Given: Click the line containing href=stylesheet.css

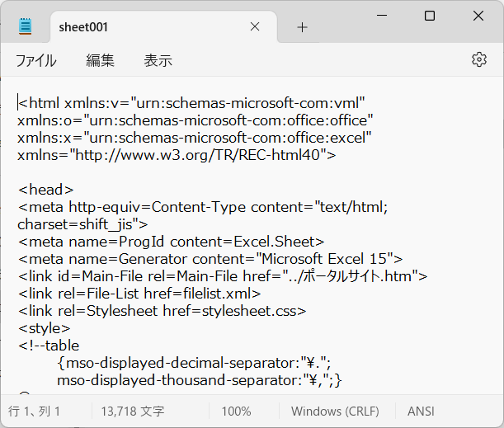Looking at the screenshot, I should click(x=162, y=310).
